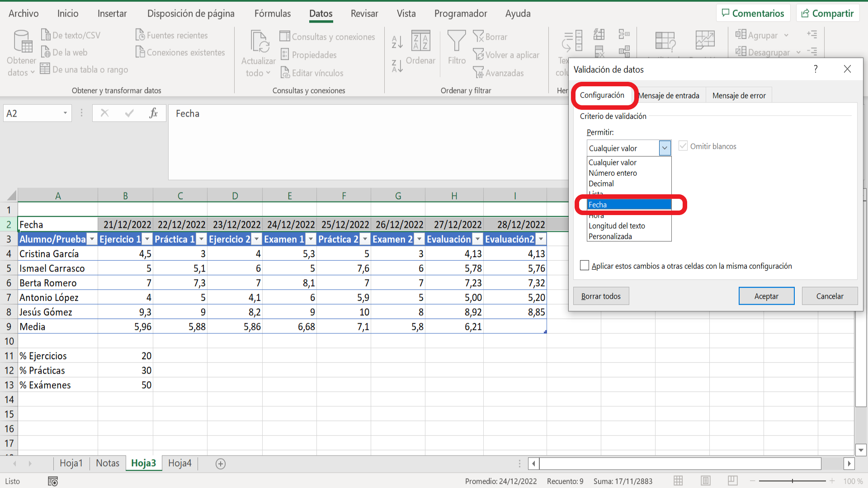Open Consultas y conexiones pane
This screenshot has height=488, width=868.
327,37
